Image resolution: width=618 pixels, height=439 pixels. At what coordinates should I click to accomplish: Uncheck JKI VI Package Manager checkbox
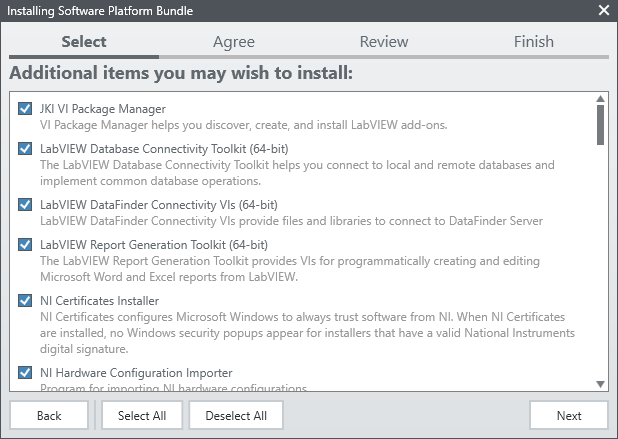(x=25, y=108)
